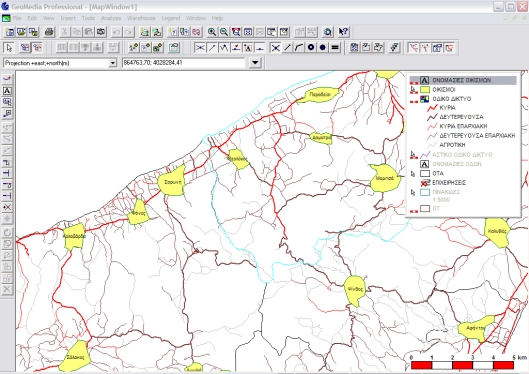Click the yellow ΟΙΚΙΣΜΟΙ legend color swatch
529x374 pixels.
(425, 90)
